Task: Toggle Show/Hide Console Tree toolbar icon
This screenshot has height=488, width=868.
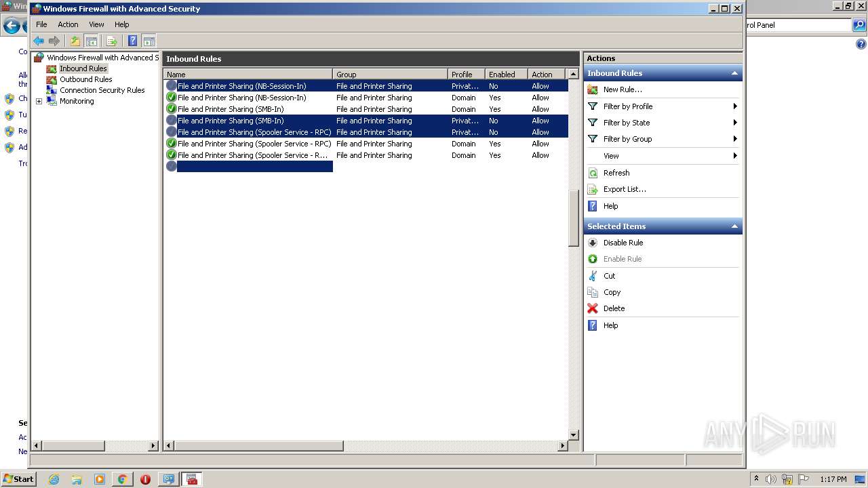Action: 91,41
